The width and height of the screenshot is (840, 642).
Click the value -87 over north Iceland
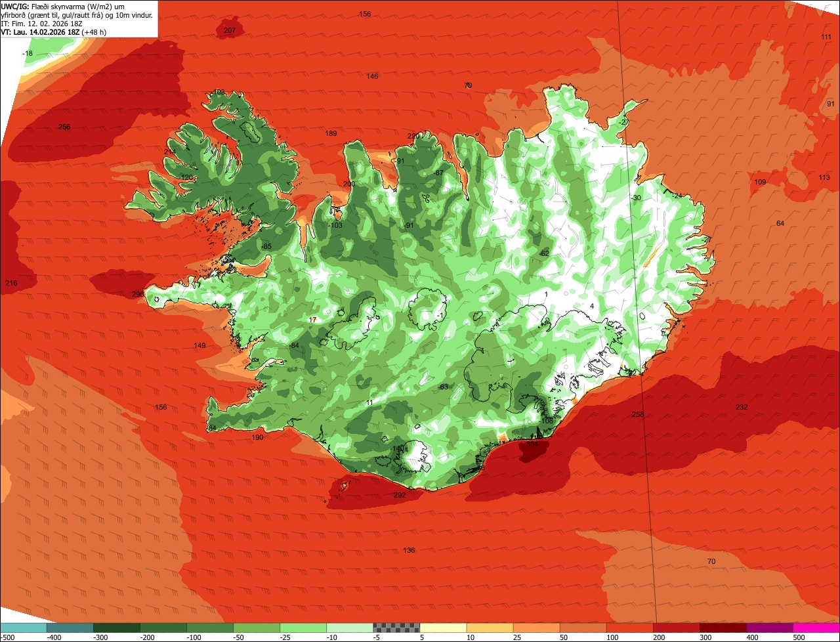(x=438, y=173)
